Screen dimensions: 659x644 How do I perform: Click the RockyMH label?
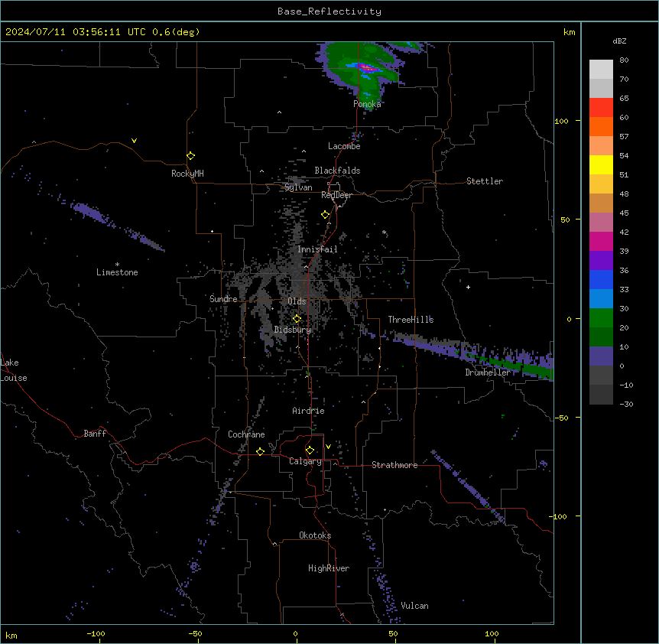pyautogui.click(x=187, y=174)
